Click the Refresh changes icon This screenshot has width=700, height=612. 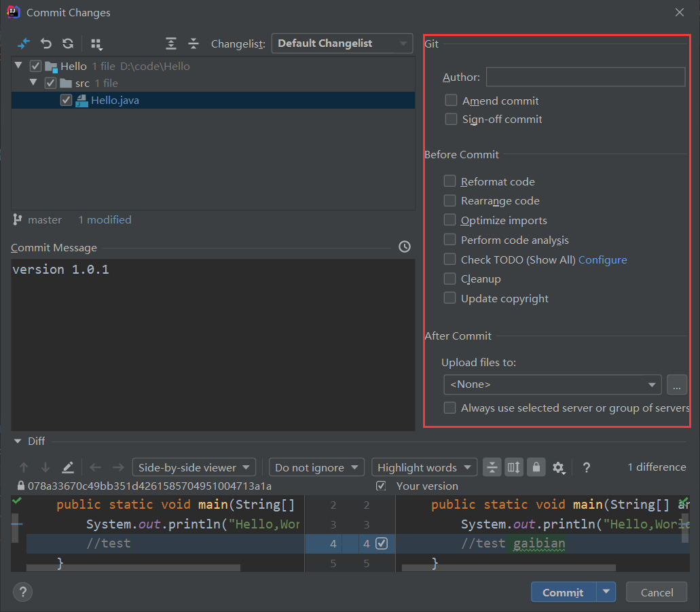tap(68, 43)
